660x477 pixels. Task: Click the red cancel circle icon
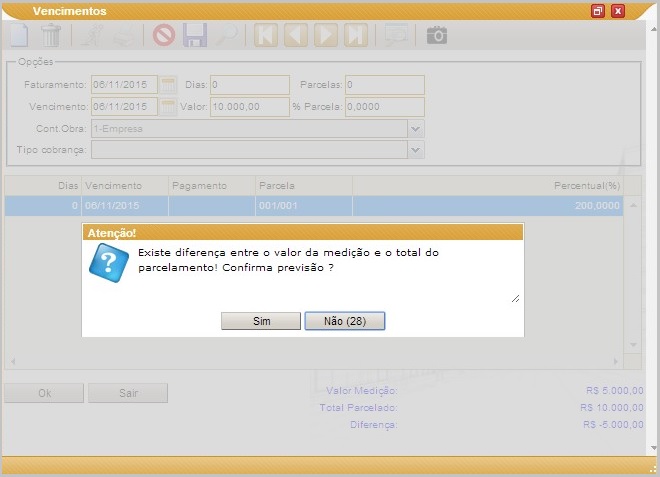click(164, 35)
